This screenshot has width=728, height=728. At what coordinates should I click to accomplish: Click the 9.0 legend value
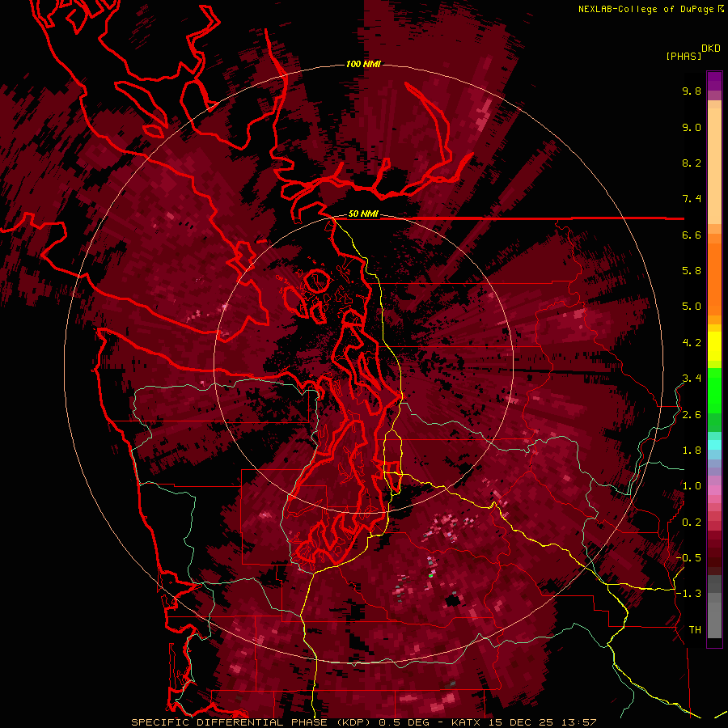[x=692, y=127]
